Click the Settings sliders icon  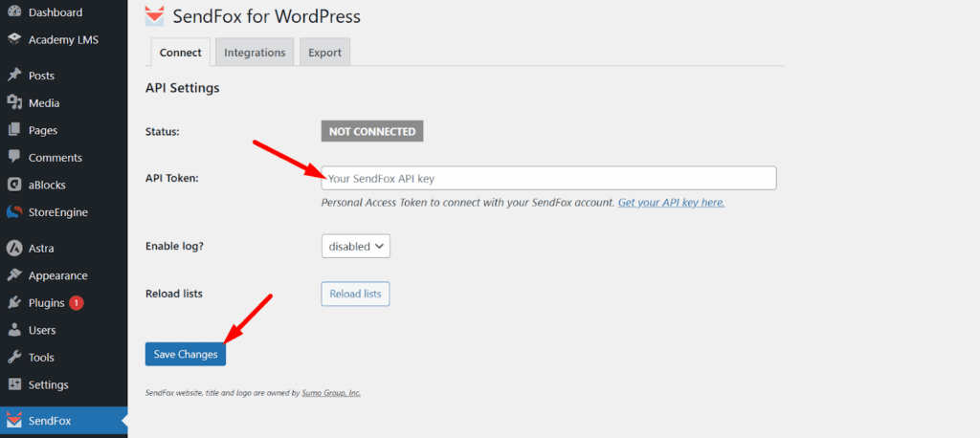tap(14, 384)
